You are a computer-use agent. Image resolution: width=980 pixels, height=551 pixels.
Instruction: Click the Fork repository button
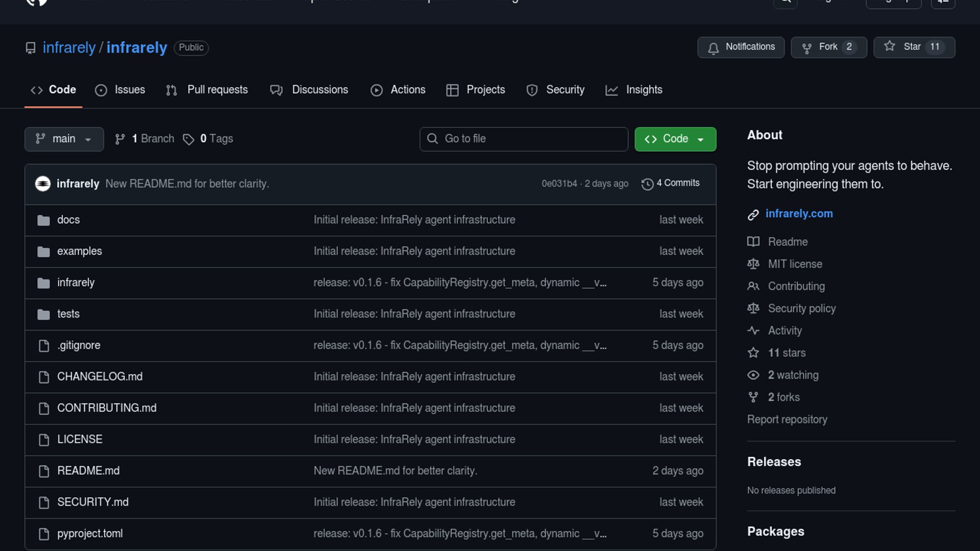click(828, 47)
